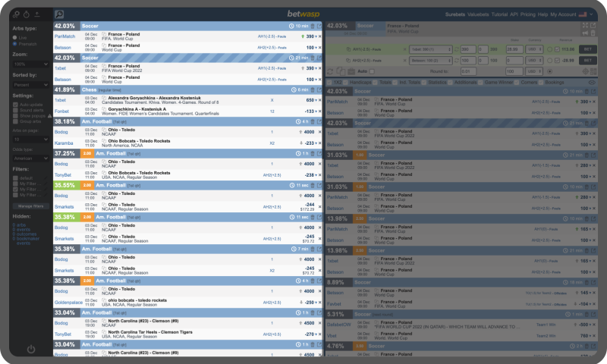Screen dimensions: 607x364
Task: Open the Betsson: 100 (2) bookmaker dropdown
Action: tap(430, 61)
